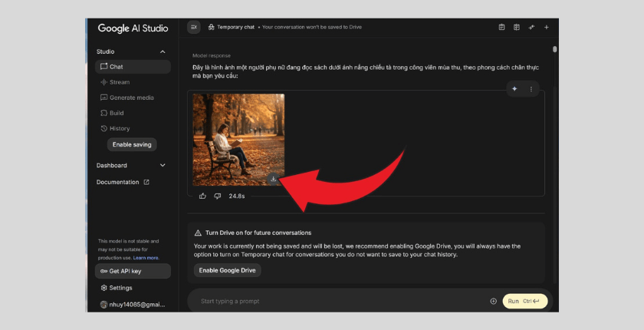This screenshot has width=644, height=330.
Task: Collapse the Studio section
Action: (163, 51)
